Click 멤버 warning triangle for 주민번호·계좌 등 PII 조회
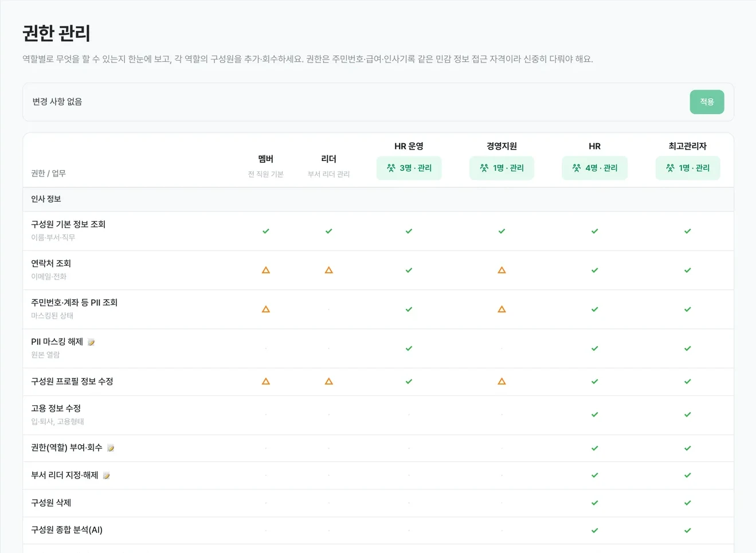 coord(266,309)
